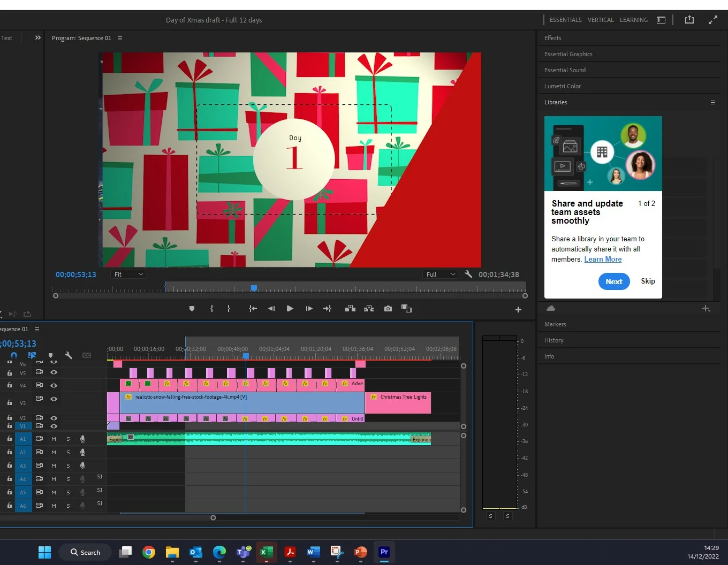Open the Program monitor button editor plus

click(518, 309)
